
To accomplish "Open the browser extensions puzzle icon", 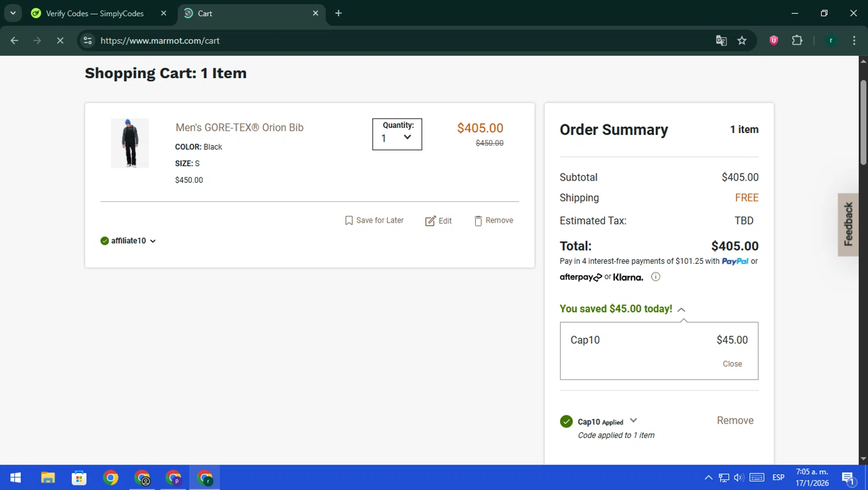I will (x=797, y=40).
